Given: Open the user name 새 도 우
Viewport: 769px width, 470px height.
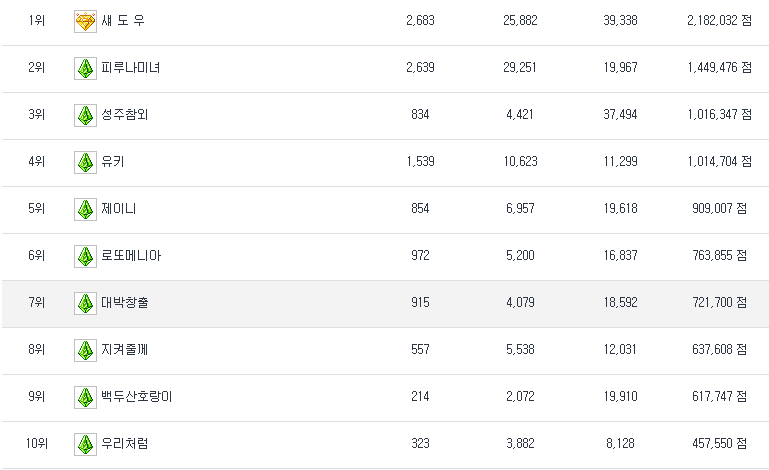Looking at the screenshot, I should [123, 21].
